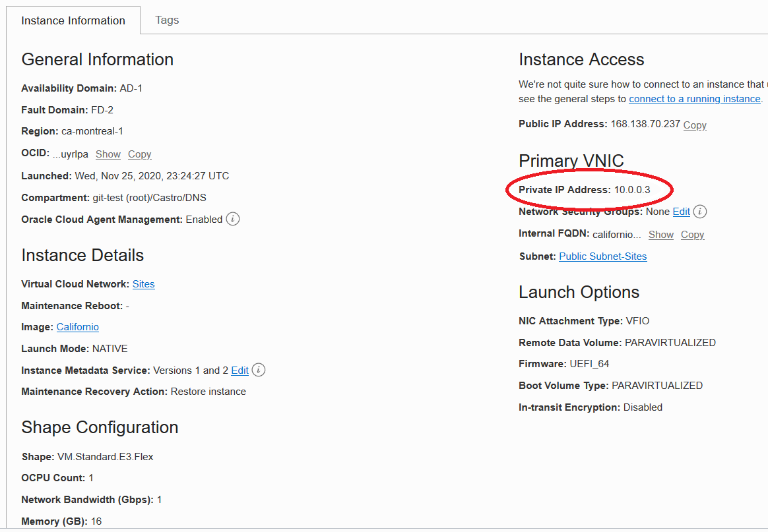
Task: Copy the Internal FQDN
Action: (693, 235)
